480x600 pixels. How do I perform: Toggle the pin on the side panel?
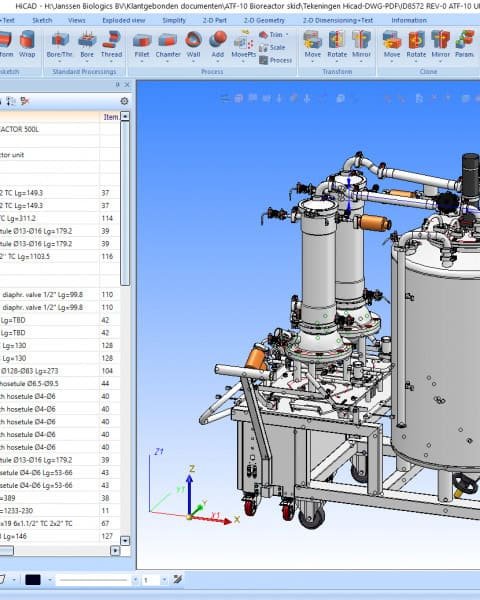118,85
